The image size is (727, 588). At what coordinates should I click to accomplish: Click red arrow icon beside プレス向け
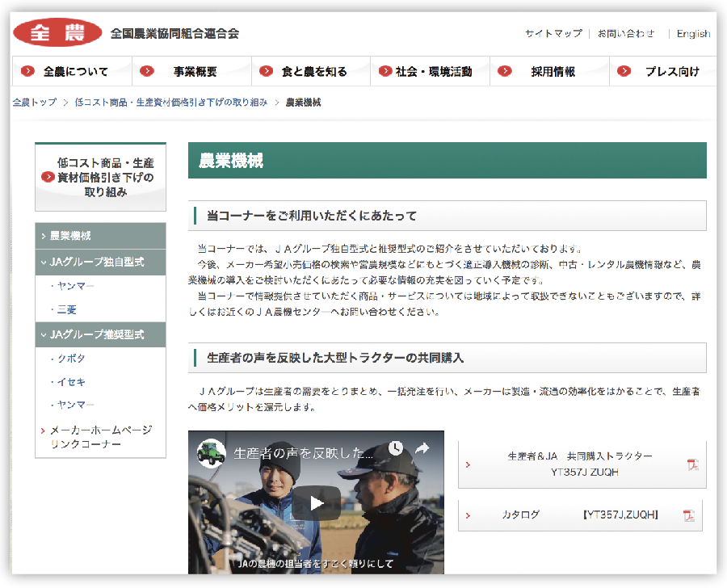[624, 71]
